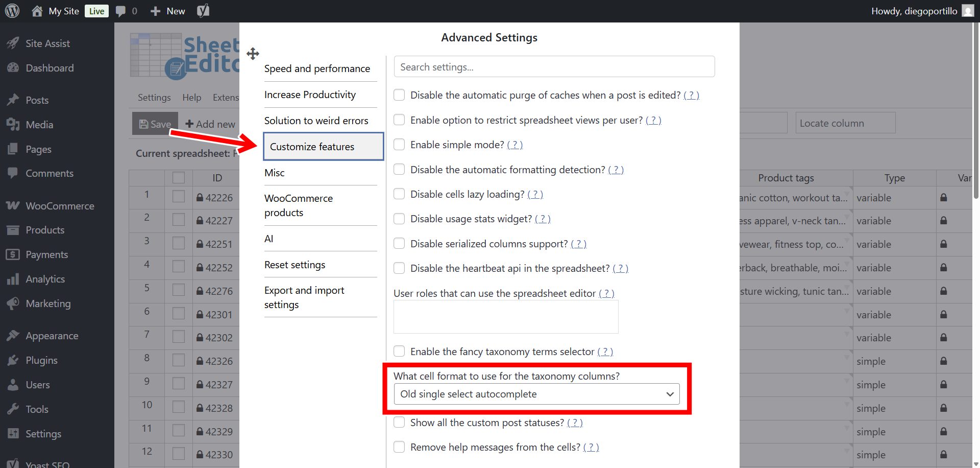Open the taxonomy cell format dropdown
This screenshot has height=468, width=980.
coord(536,394)
